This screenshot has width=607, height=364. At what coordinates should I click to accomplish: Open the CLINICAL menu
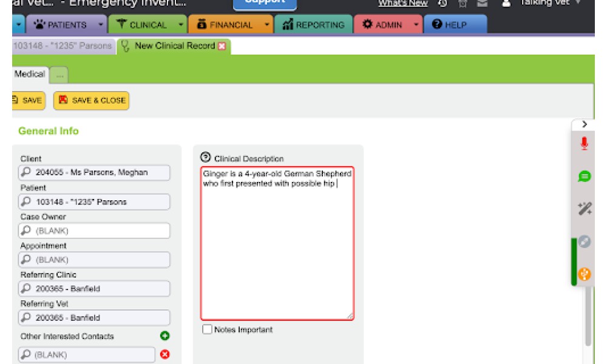pyautogui.click(x=148, y=24)
